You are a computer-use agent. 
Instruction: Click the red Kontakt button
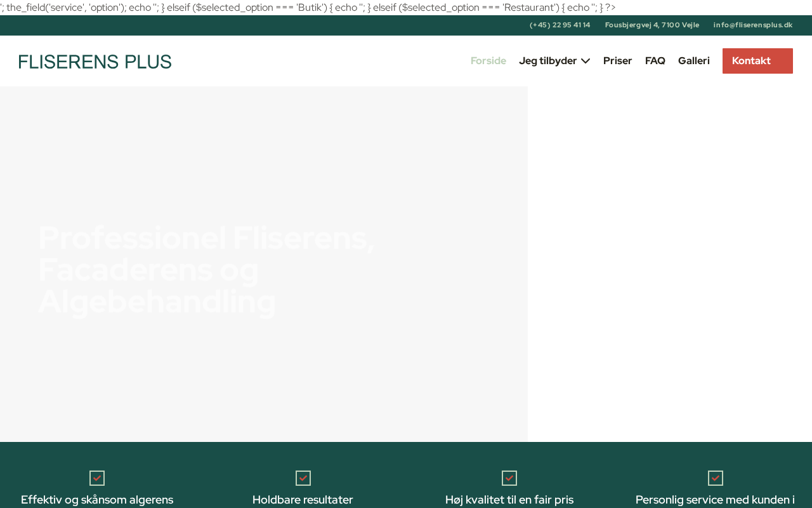[757, 61]
